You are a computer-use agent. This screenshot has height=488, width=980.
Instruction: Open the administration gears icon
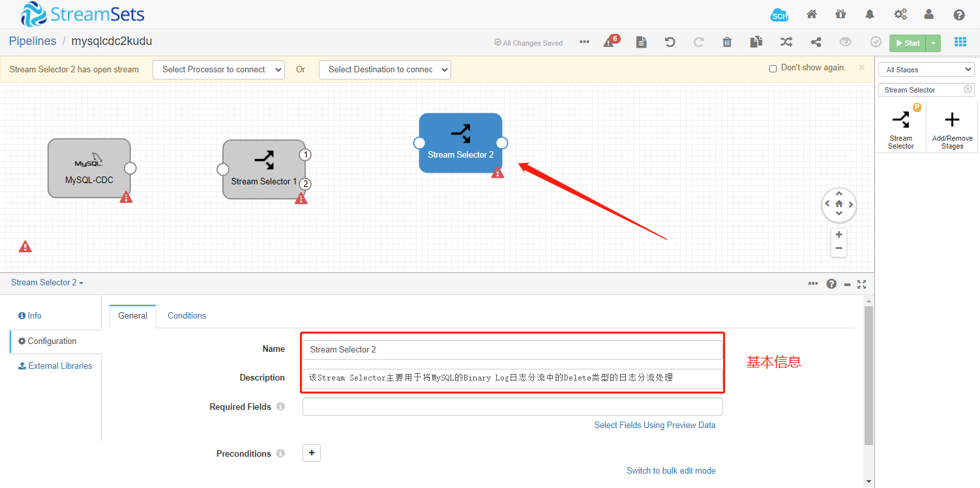900,14
